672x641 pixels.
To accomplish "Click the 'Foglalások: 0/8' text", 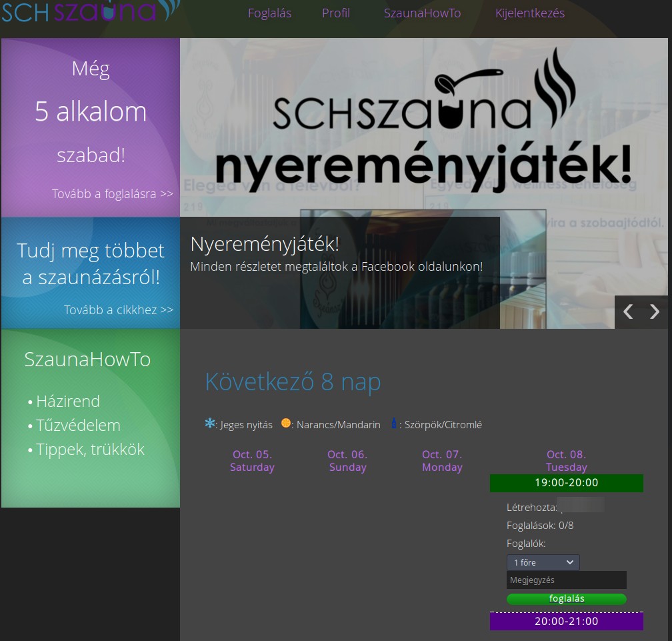I will (539, 526).
